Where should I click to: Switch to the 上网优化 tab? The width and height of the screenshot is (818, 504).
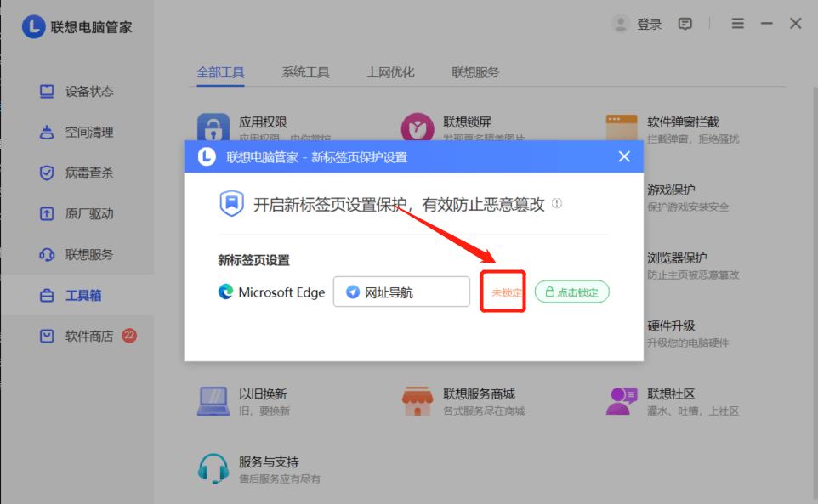[390, 72]
